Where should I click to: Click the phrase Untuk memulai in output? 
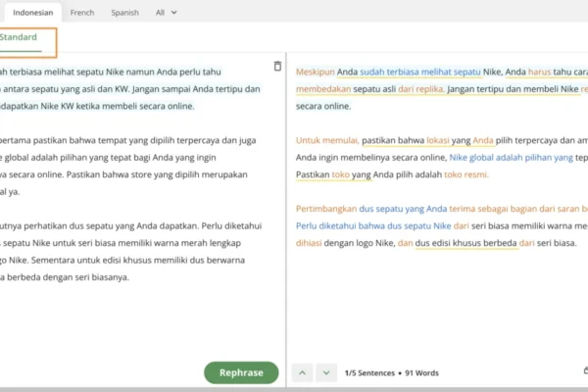point(327,141)
